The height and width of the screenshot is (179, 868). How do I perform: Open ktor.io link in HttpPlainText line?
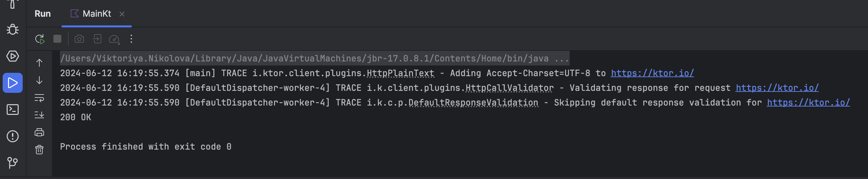pyautogui.click(x=652, y=73)
